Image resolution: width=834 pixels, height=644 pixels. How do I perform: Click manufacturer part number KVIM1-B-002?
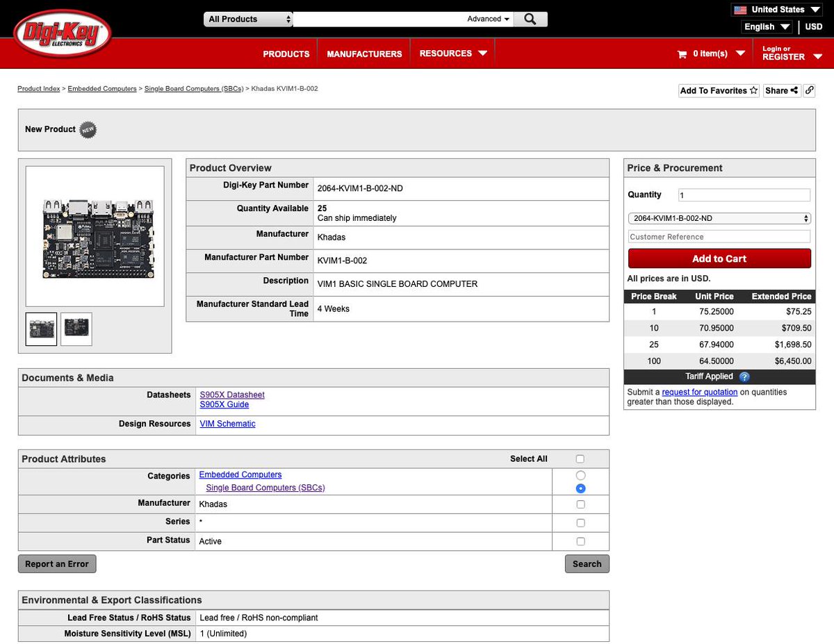coord(342,261)
